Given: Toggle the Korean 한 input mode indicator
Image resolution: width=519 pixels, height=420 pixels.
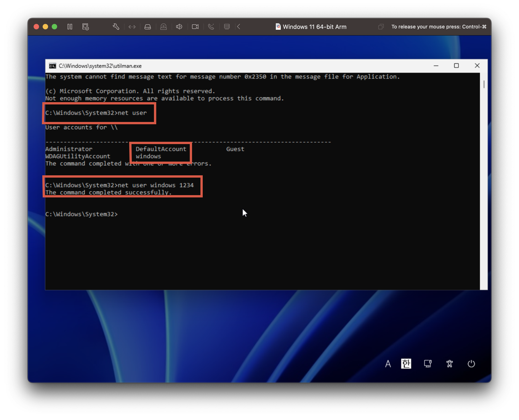Looking at the screenshot, I should 406,364.
